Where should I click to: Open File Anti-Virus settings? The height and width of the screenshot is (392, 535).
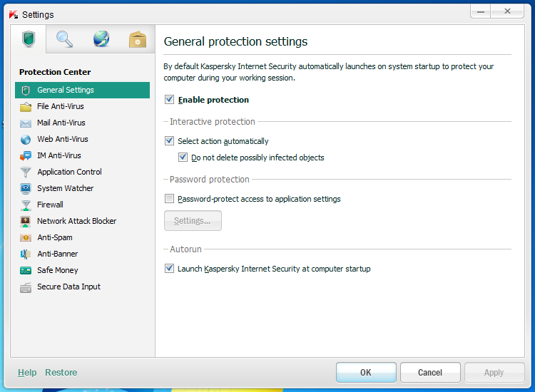pos(82,106)
